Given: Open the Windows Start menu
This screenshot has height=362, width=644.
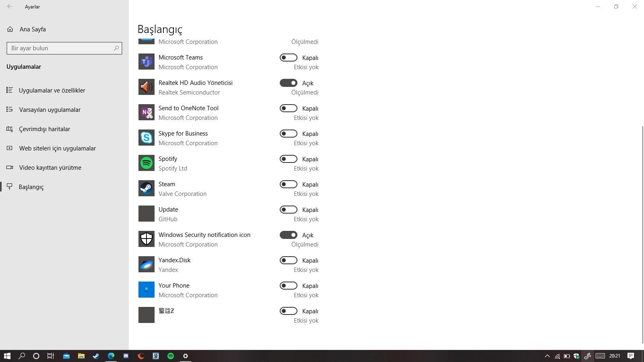Looking at the screenshot, I should 7,356.
